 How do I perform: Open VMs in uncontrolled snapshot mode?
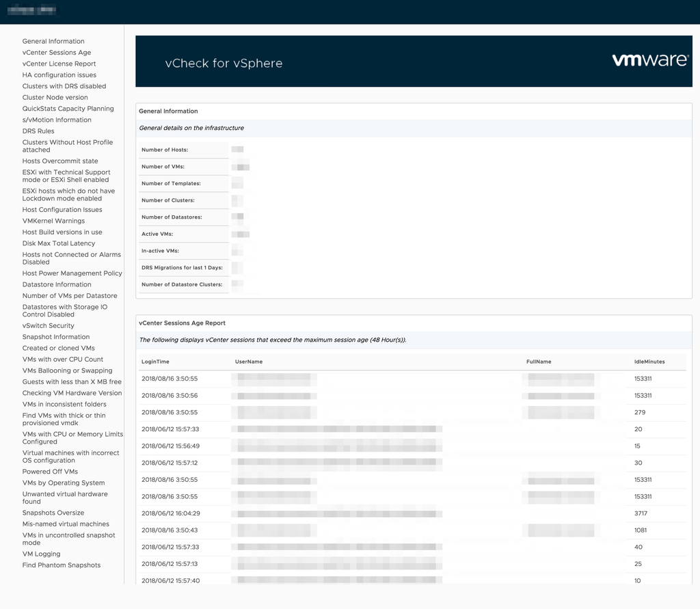69,539
